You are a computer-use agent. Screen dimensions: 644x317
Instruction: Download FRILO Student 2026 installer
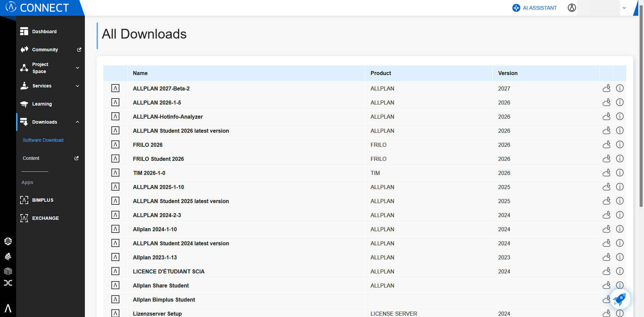point(606,159)
